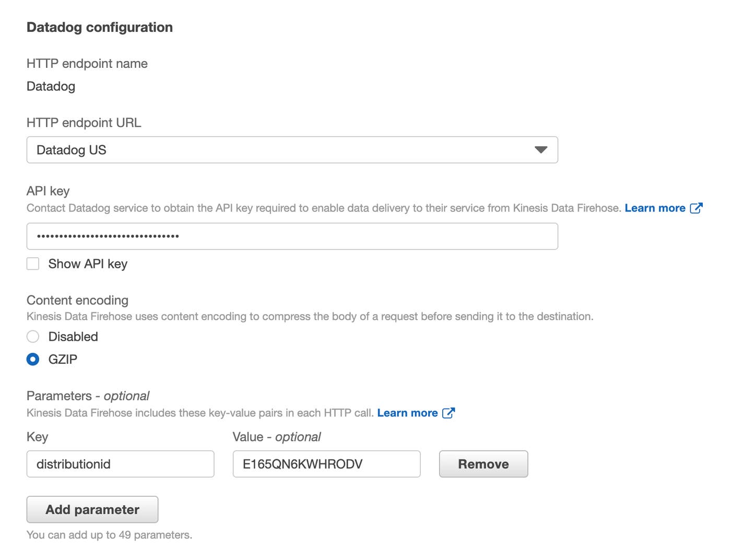Enable the Show API key checkbox
731x560 pixels.
[32, 264]
